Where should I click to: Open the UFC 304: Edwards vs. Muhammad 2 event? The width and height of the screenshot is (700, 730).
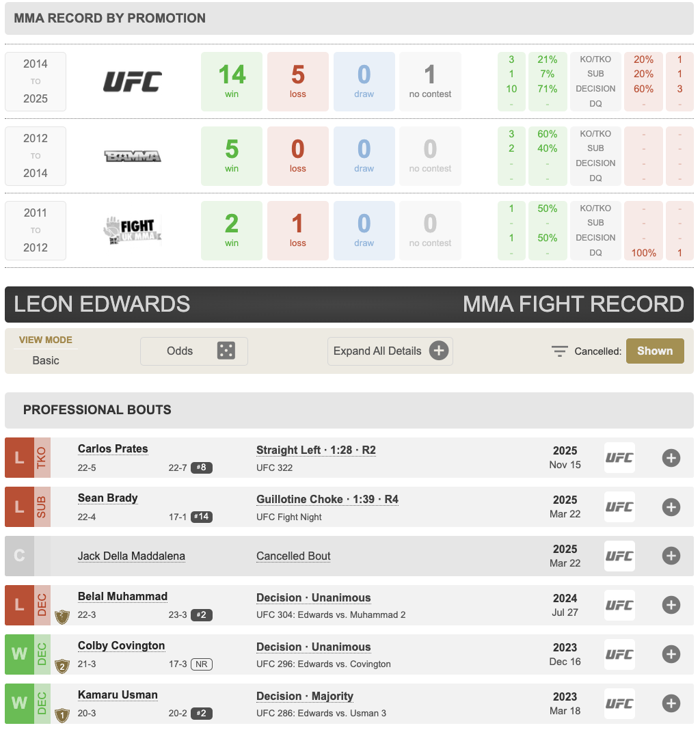[331, 615]
